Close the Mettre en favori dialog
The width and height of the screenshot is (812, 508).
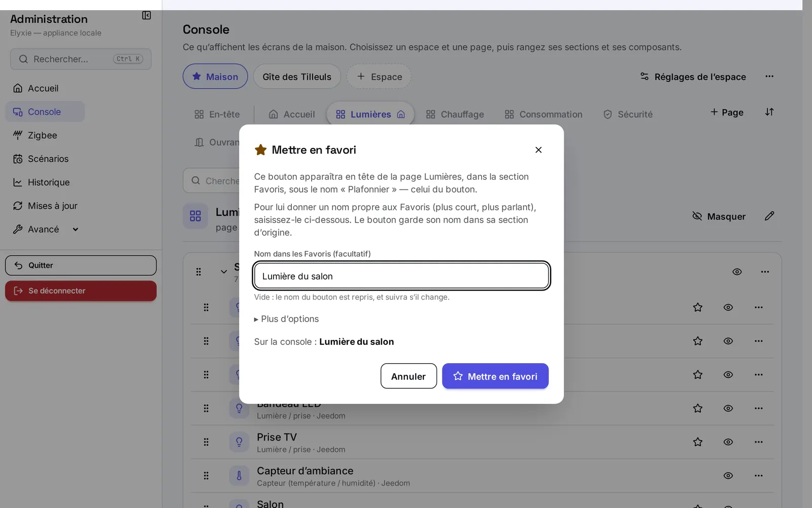tap(538, 150)
